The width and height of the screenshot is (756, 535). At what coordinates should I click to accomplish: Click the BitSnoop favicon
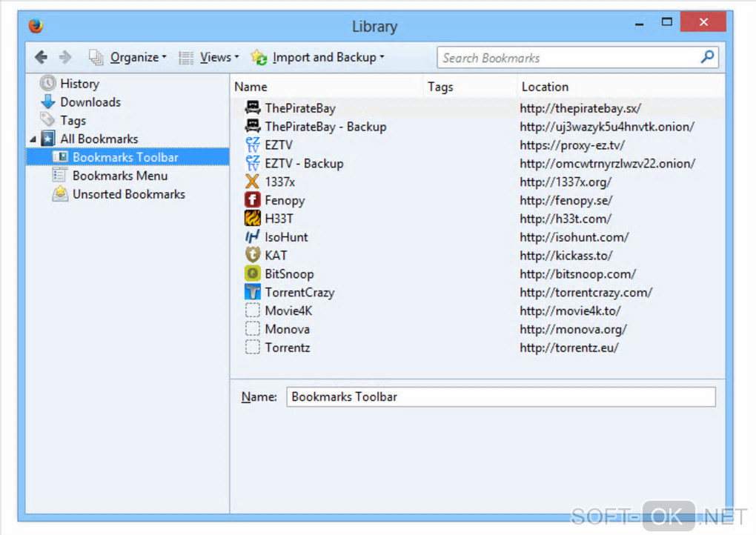click(252, 273)
